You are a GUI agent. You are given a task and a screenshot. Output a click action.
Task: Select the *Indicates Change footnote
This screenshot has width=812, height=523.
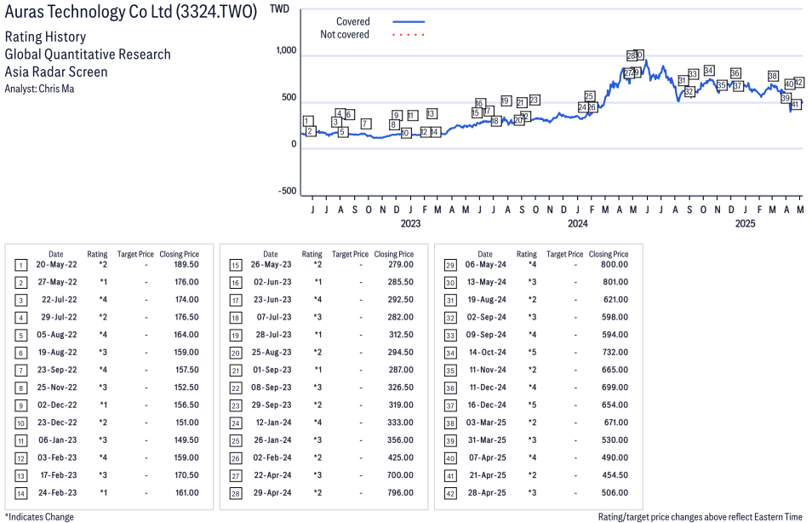(39, 517)
